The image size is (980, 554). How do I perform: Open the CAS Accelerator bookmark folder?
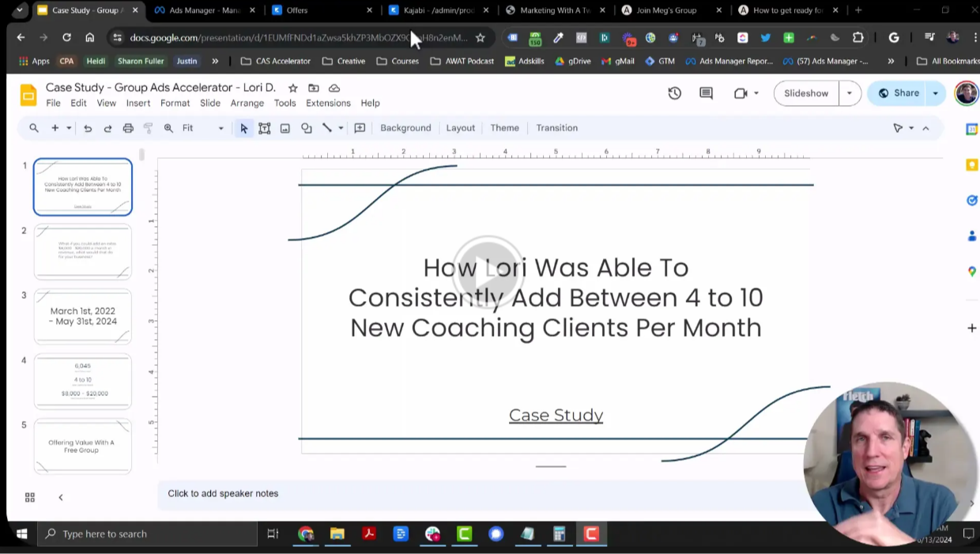275,61
